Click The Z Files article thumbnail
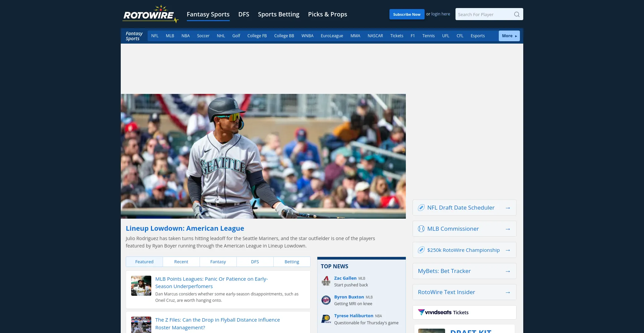The height and width of the screenshot is (333, 644). click(141, 325)
